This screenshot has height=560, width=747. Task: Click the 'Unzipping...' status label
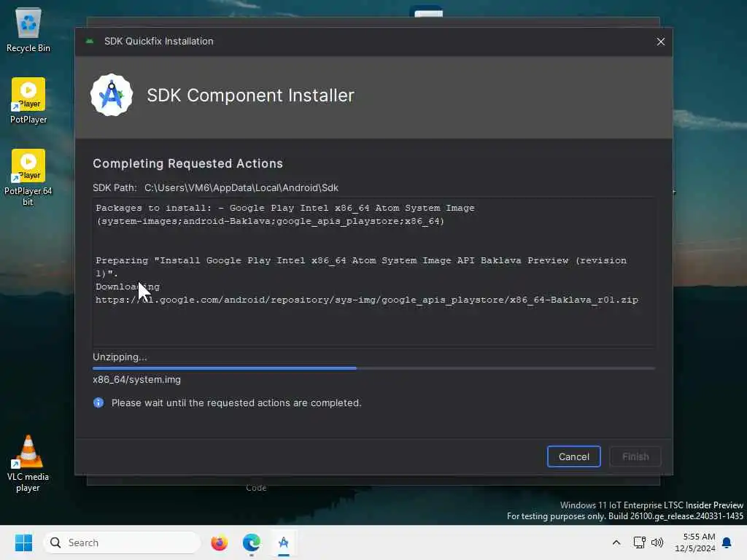(x=120, y=357)
